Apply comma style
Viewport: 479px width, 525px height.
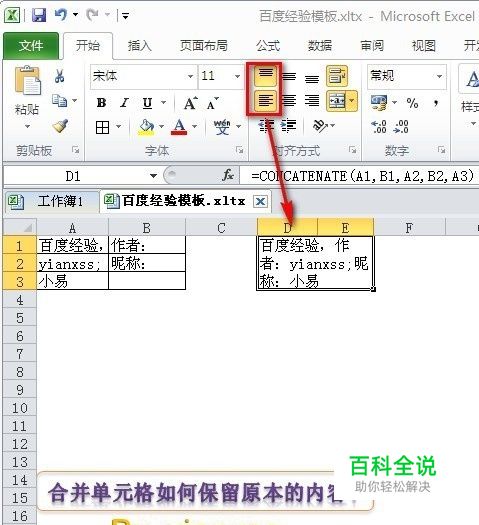436,103
